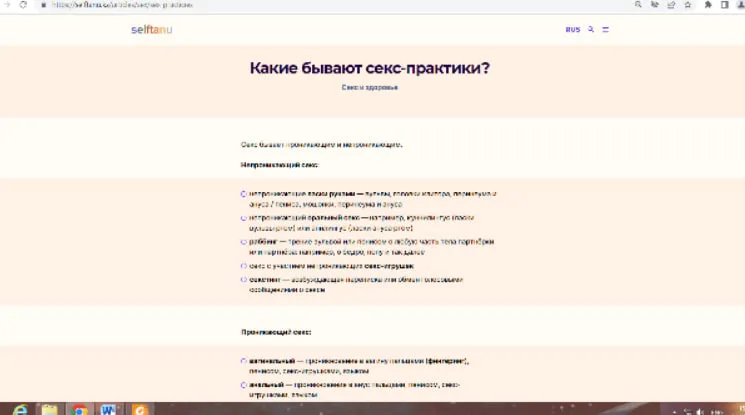
Task: Open the "Секс и здоровье" category link
Action: (x=370, y=88)
